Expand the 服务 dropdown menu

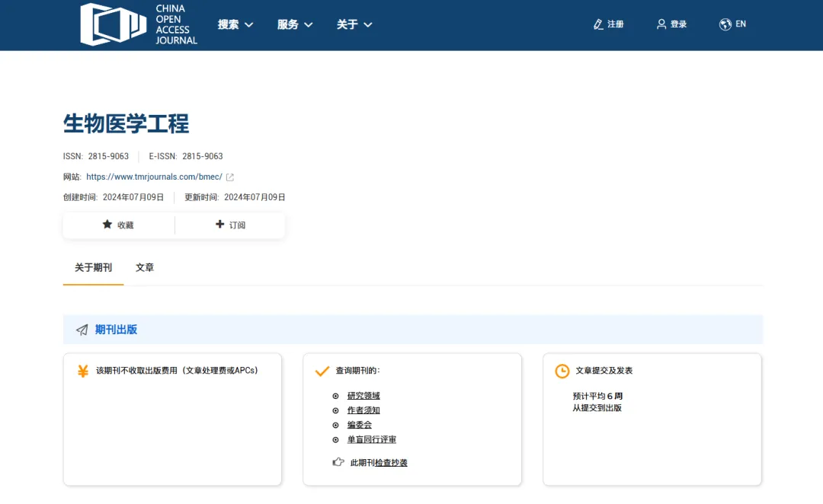(295, 24)
